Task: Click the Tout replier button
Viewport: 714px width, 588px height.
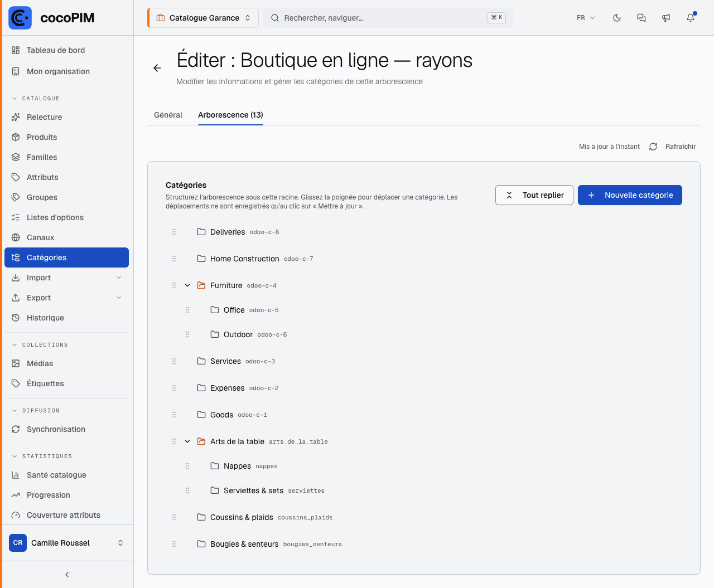Action: pos(534,195)
